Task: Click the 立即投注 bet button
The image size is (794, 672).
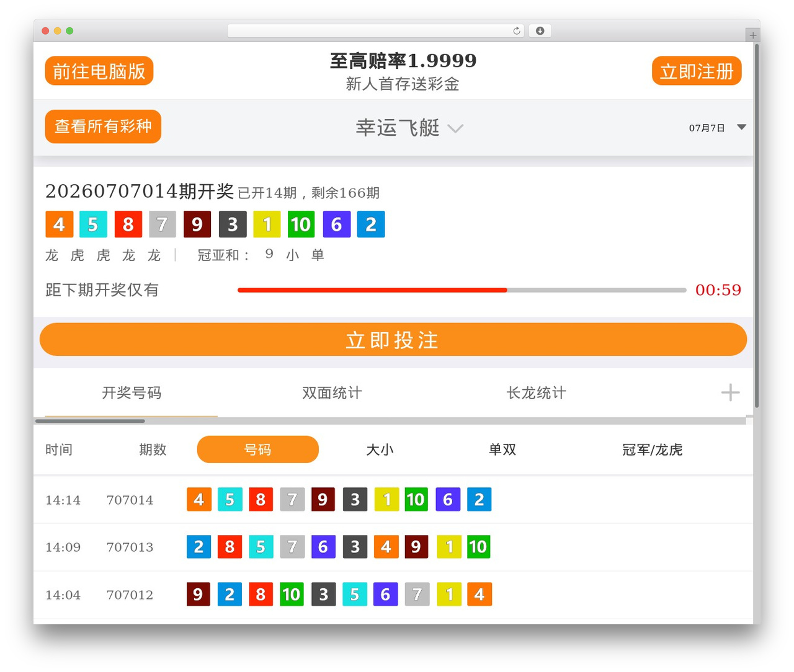Action: point(393,340)
